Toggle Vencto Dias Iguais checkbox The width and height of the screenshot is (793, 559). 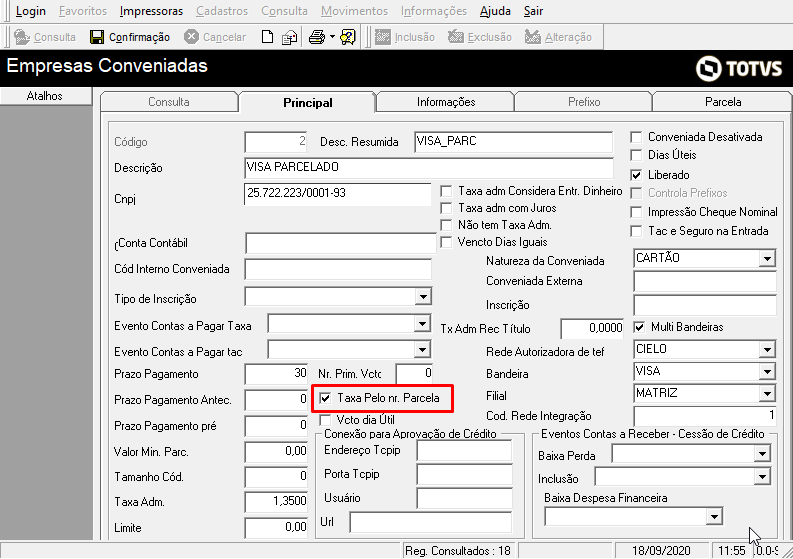coord(446,242)
